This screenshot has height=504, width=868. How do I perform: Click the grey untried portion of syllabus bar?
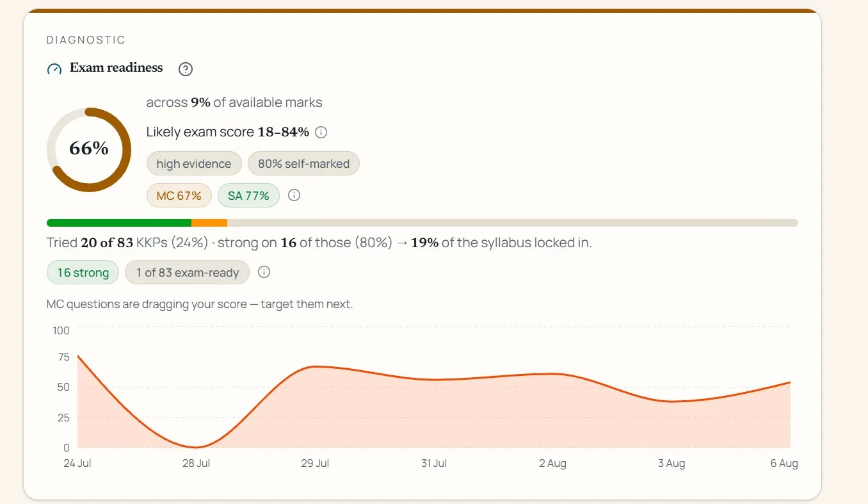tap(513, 223)
